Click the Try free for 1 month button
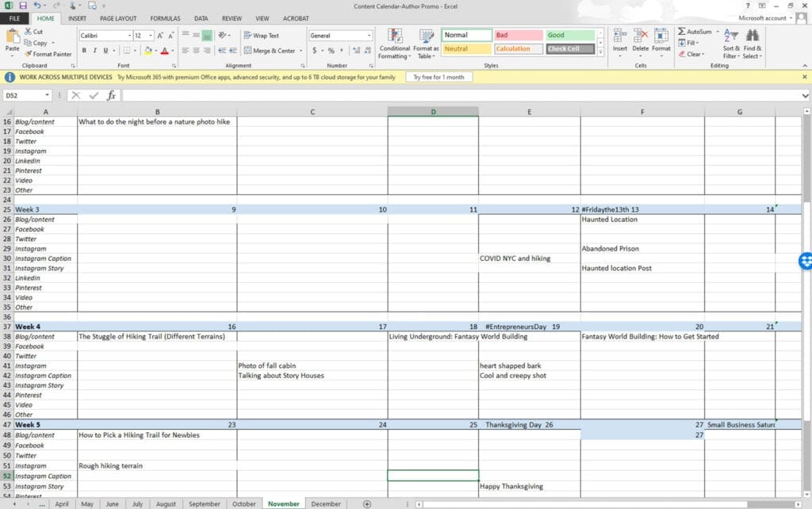 [x=439, y=78]
